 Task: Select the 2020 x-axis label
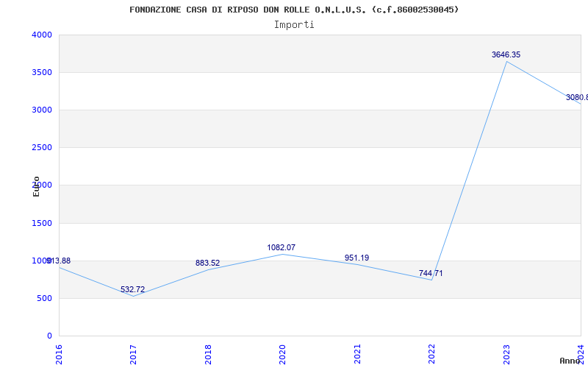click(282, 354)
